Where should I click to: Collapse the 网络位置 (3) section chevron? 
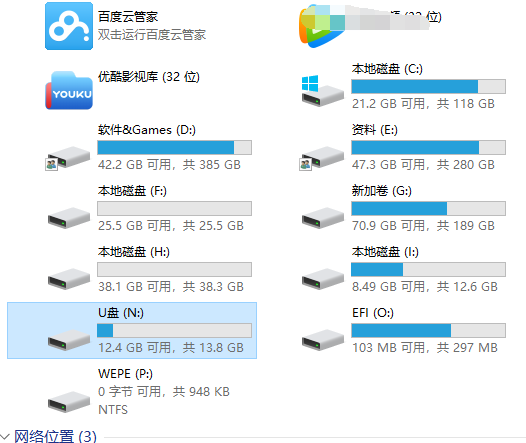click(5, 437)
